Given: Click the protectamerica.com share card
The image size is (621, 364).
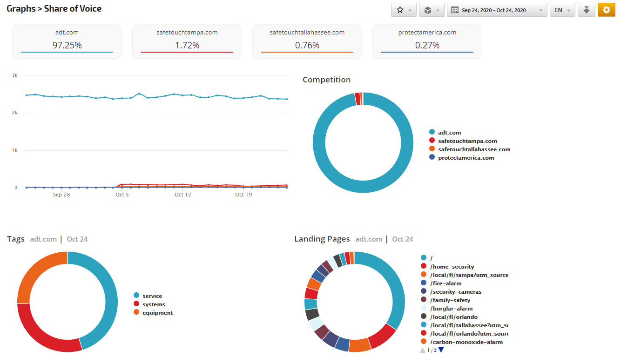Looking at the screenshot, I should click(x=427, y=41).
